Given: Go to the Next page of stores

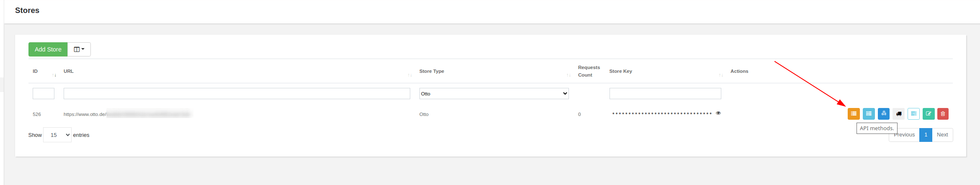Looking at the screenshot, I should coord(942,135).
